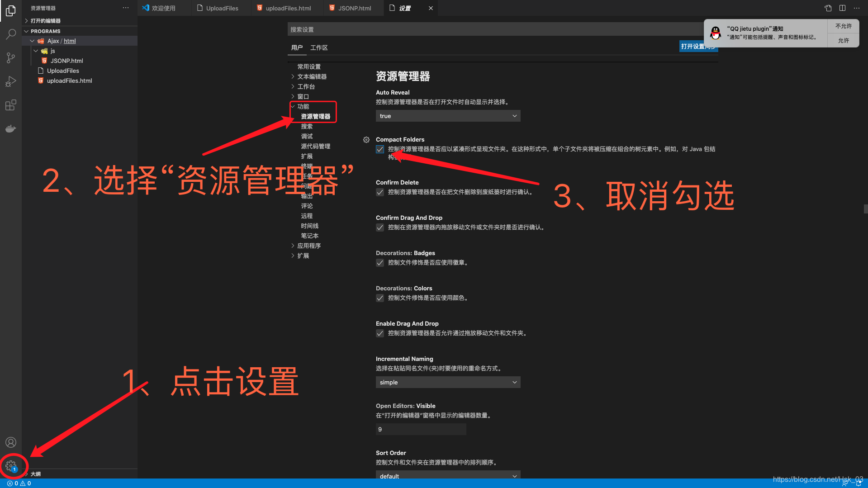Open Docker view icon in the activity bar
This screenshot has height=488, width=868.
pyautogui.click(x=11, y=129)
